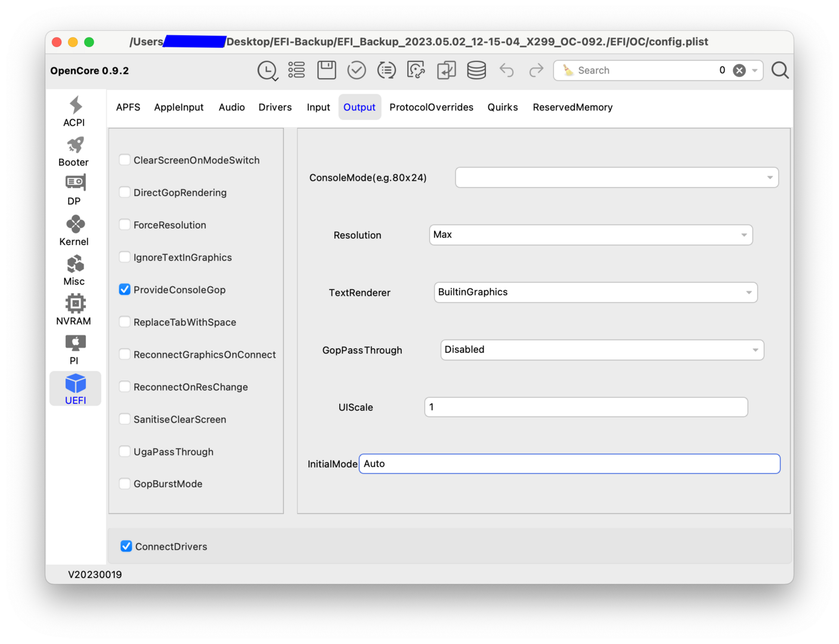Enable DirectGopRendering checkbox
839x644 pixels.
[125, 192]
